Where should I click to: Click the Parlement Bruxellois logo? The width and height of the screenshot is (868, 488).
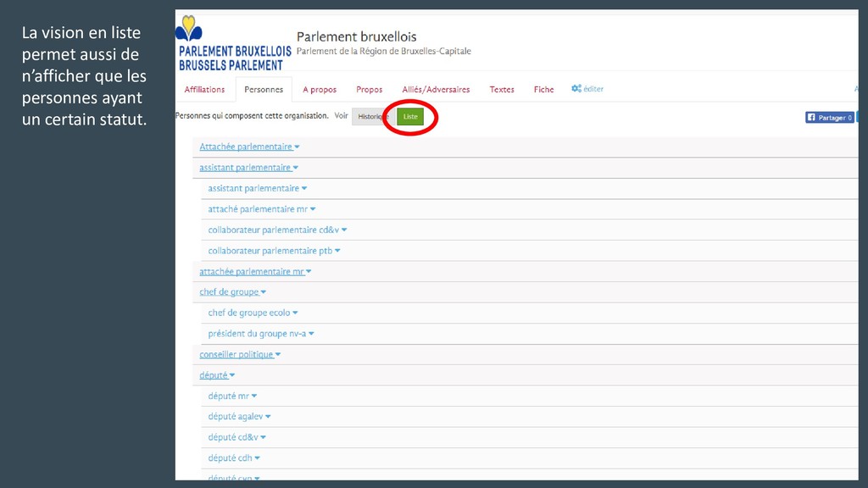[x=234, y=42]
